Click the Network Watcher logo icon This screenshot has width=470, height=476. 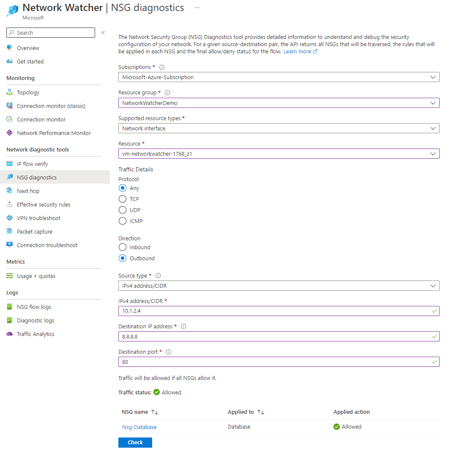pos(12,10)
